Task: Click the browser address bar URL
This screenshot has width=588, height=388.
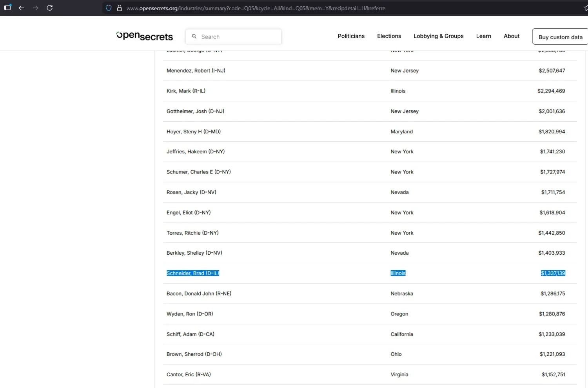Action: (x=256, y=8)
